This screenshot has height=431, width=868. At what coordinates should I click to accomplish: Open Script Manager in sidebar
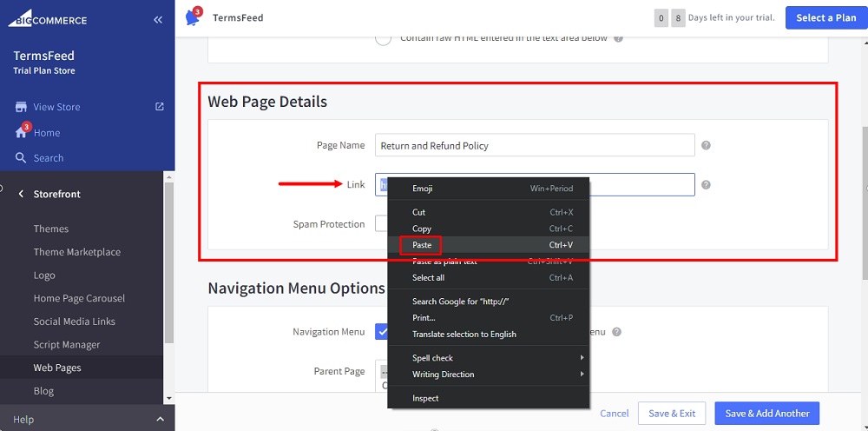pos(67,345)
